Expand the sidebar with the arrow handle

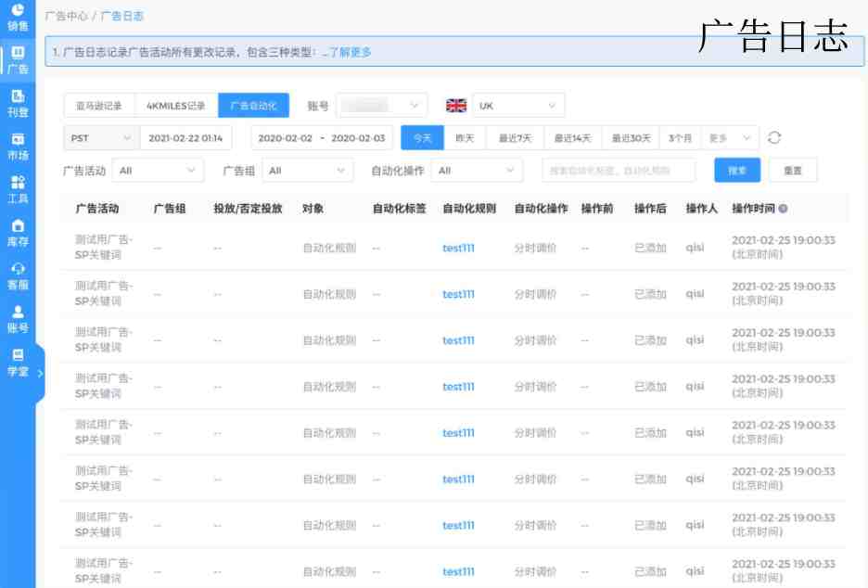[40, 373]
